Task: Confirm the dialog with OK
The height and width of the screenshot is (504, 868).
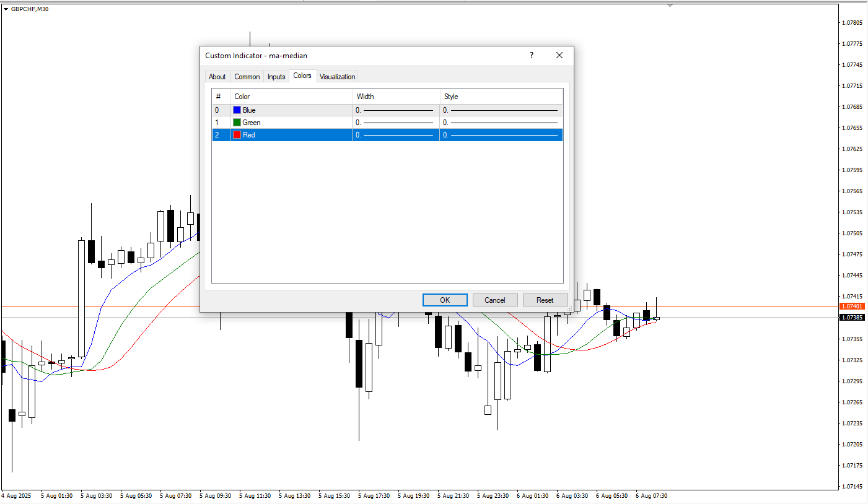Action: tap(445, 300)
